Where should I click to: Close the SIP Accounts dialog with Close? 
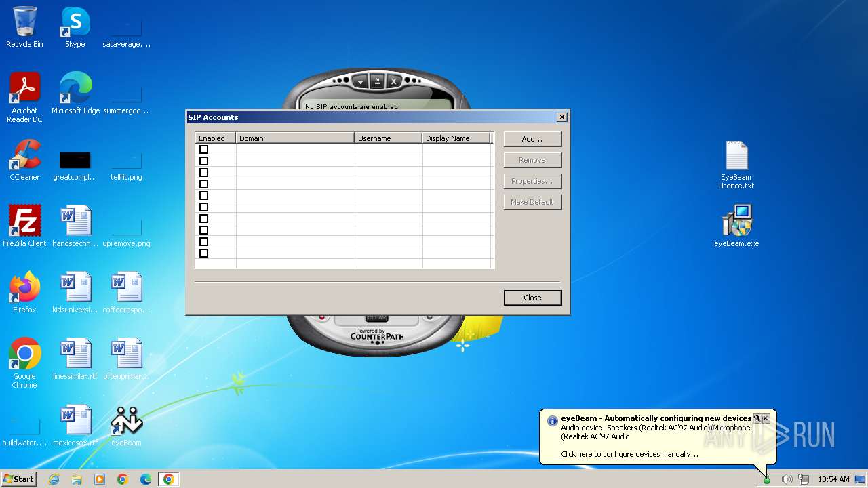coord(532,298)
